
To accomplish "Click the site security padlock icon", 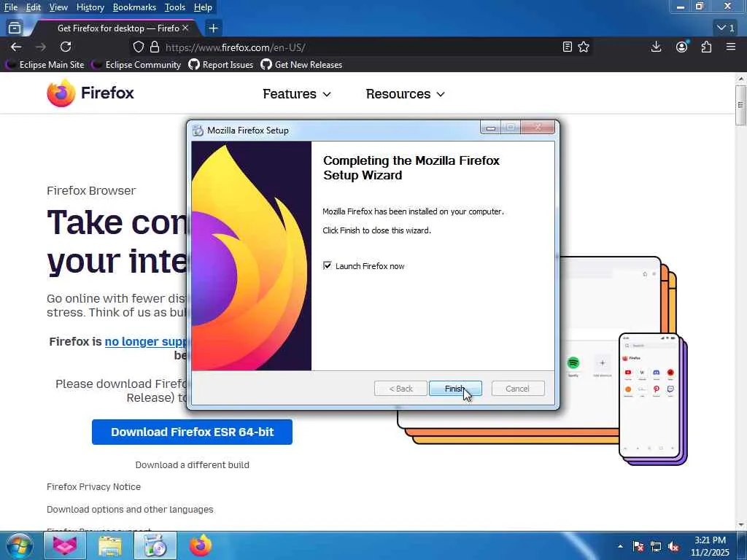I will coord(155,47).
